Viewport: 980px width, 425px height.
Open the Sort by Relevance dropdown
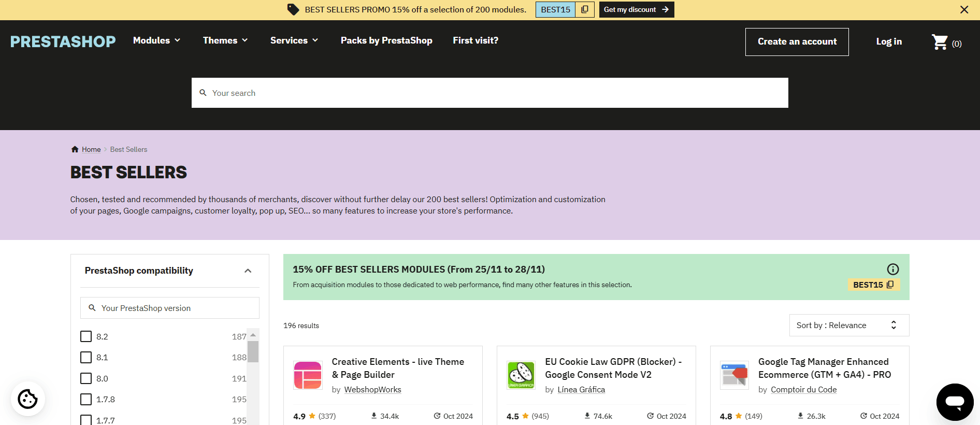pos(848,325)
